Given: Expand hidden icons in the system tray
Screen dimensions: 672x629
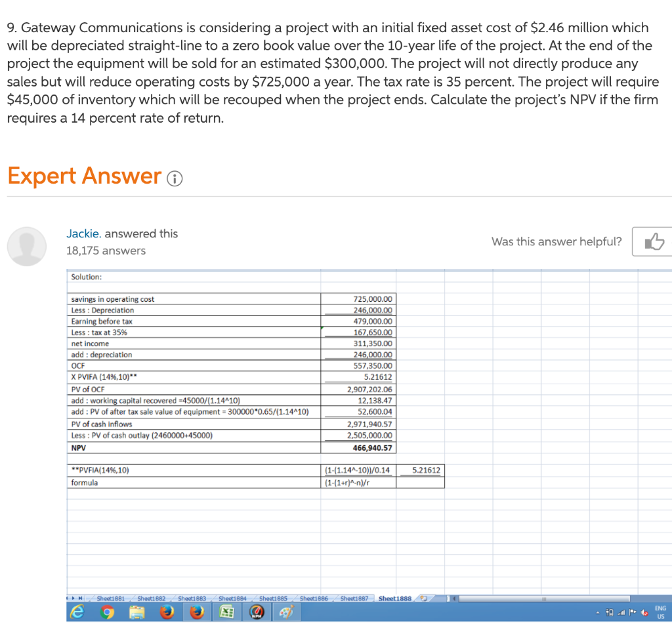Looking at the screenshot, I should pos(598,612).
